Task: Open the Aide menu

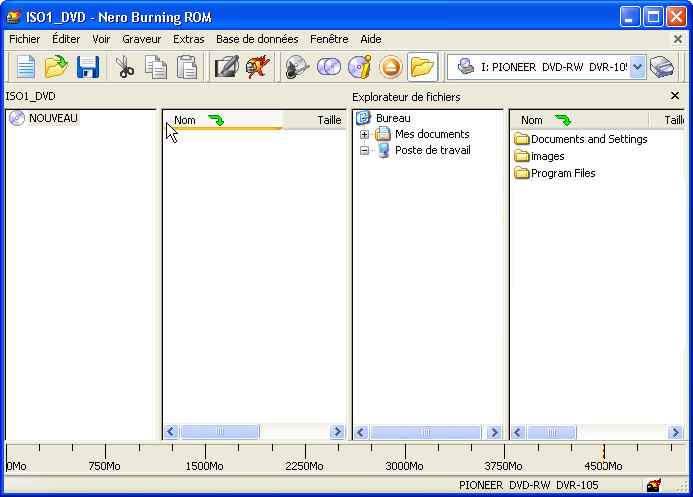Action: [x=371, y=39]
